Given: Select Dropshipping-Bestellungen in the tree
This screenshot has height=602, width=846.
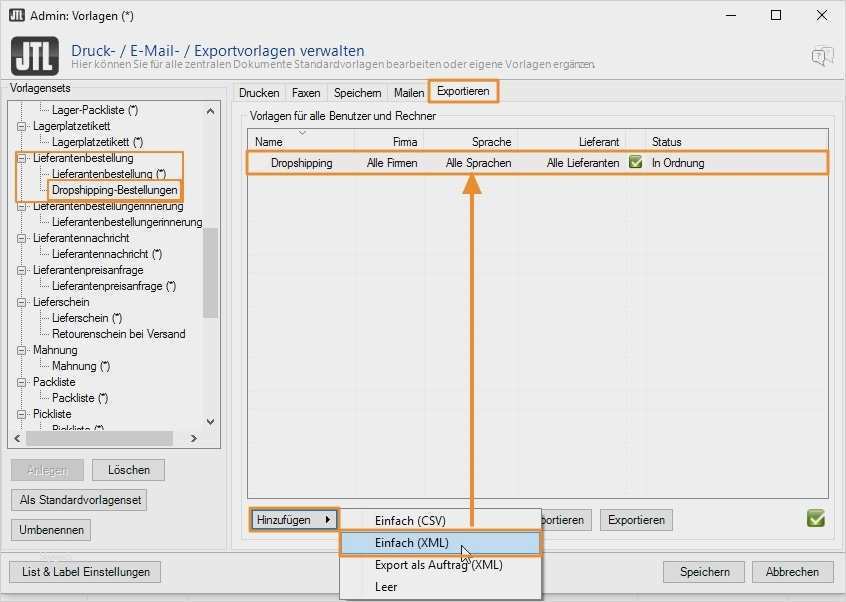Looking at the screenshot, I should pyautogui.click(x=115, y=190).
